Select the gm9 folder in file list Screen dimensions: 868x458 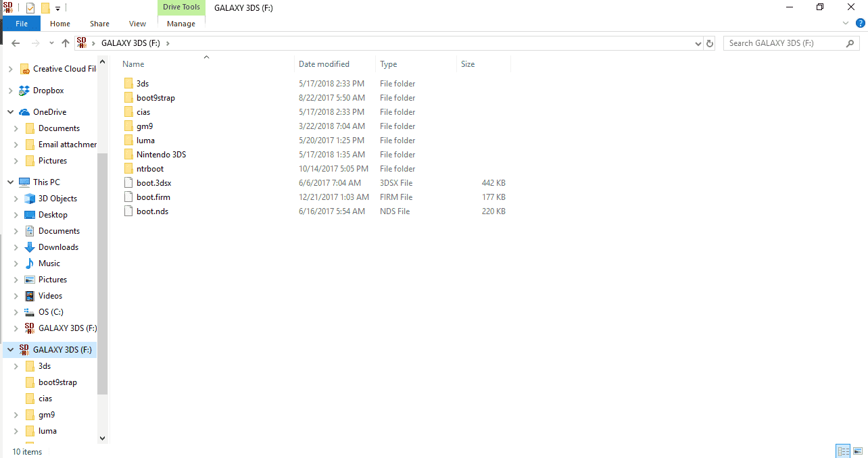click(x=145, y=126)
